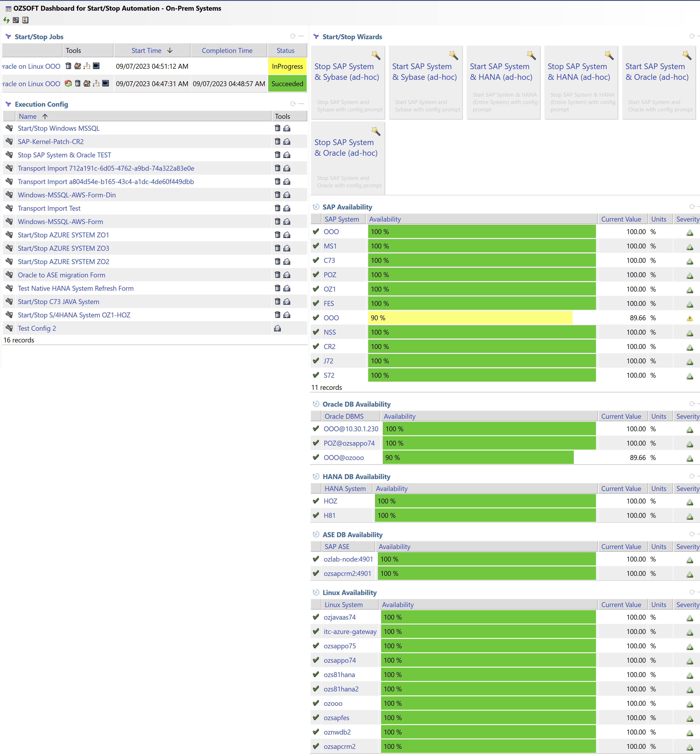Launch Stop SAP System & Oracle wizard

pyautogui.click(x=346, y=148)
